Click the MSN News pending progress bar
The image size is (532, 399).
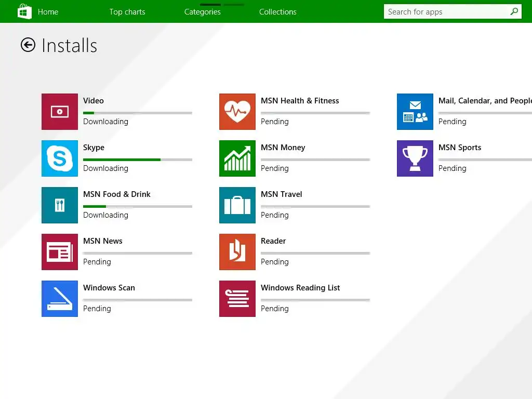pos(138,254)
